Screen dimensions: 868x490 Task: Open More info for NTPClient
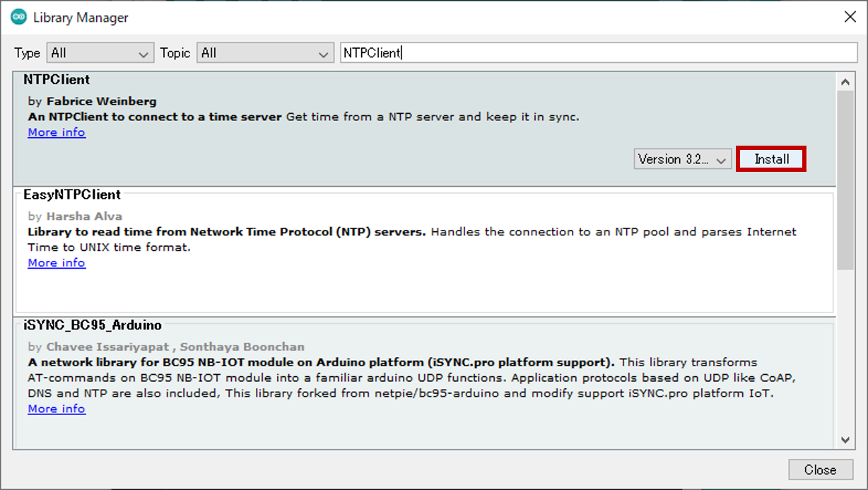tap(56, 132)
